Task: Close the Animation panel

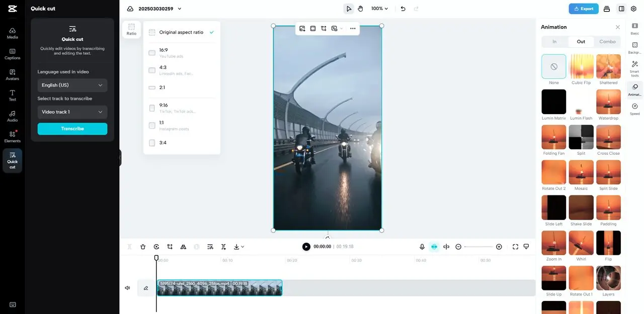Action: [618, 27]
